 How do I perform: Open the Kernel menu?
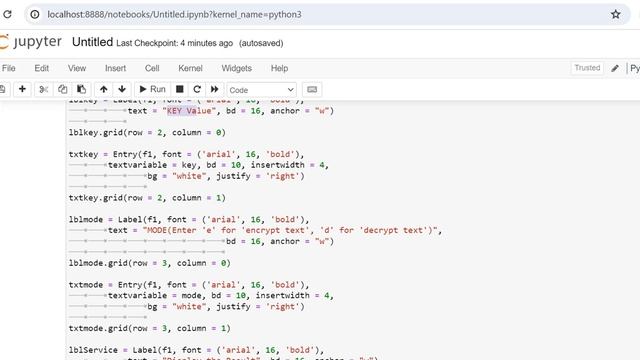[x=190, y=68]
